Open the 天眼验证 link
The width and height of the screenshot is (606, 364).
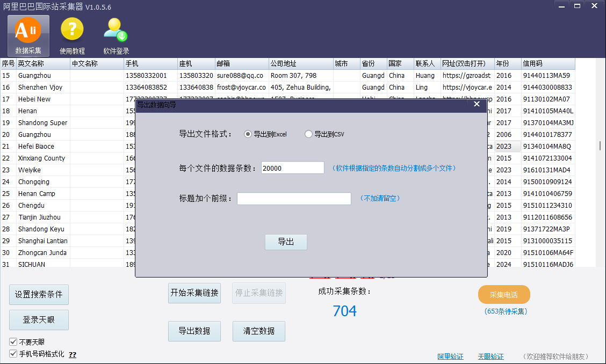491,356
